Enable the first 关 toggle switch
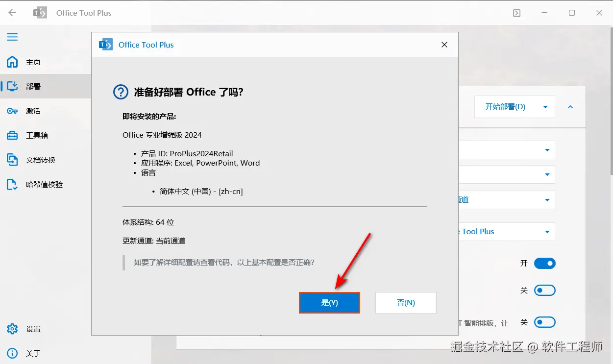Image resolution: width=613 pixels, height=364 pixels. tap(544, 291)
